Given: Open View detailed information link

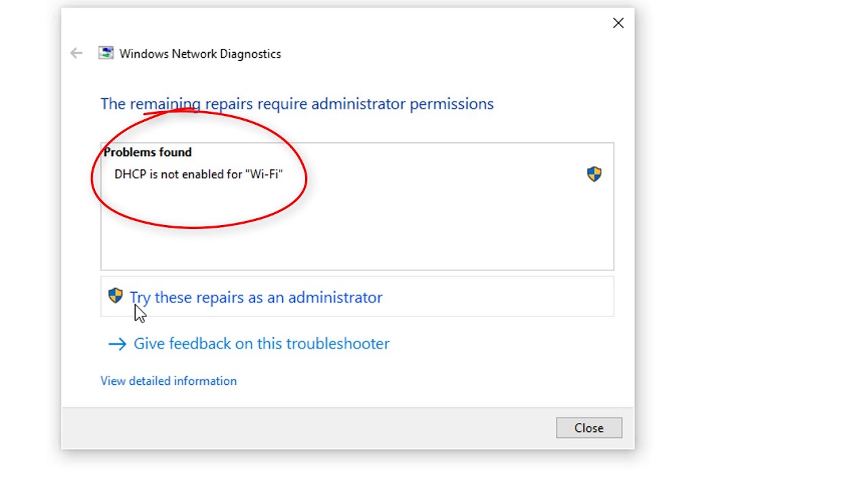Looking at the screenshot, I should point(169,381).
